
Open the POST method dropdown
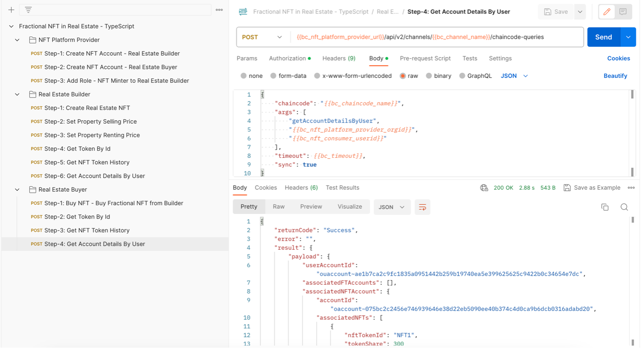[262, 37]
